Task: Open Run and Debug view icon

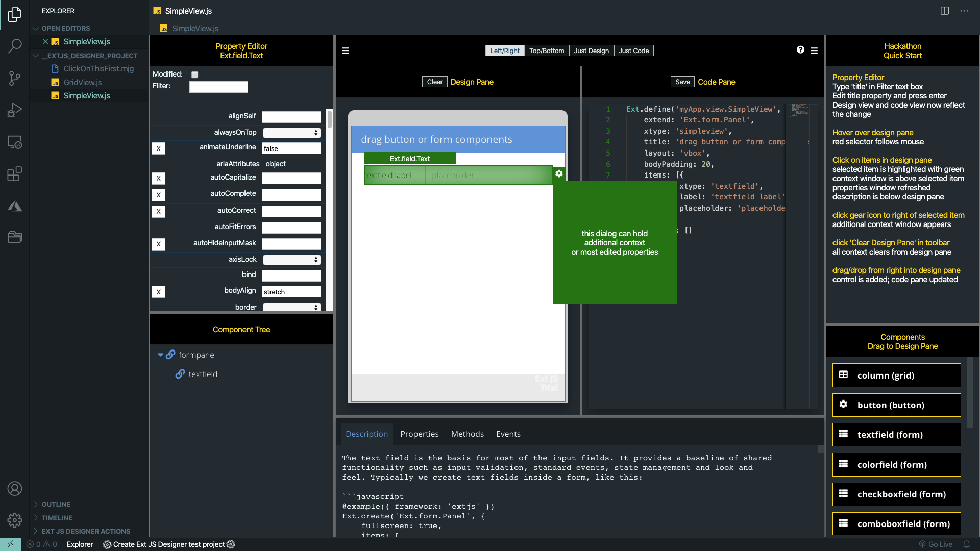Action: point(15,110)
